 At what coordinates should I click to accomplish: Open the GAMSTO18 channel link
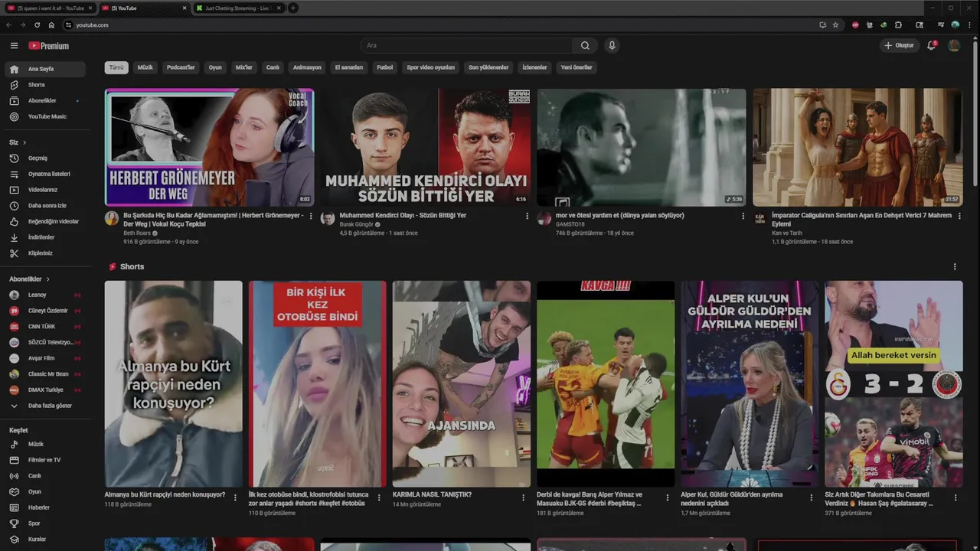pyautogui.click(x=568, y=224)
